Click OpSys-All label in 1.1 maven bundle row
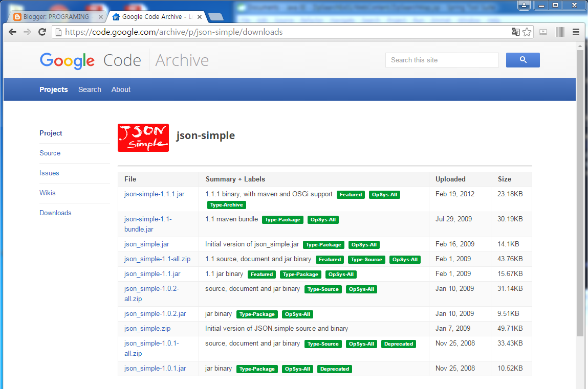 [x=323, y=220]
